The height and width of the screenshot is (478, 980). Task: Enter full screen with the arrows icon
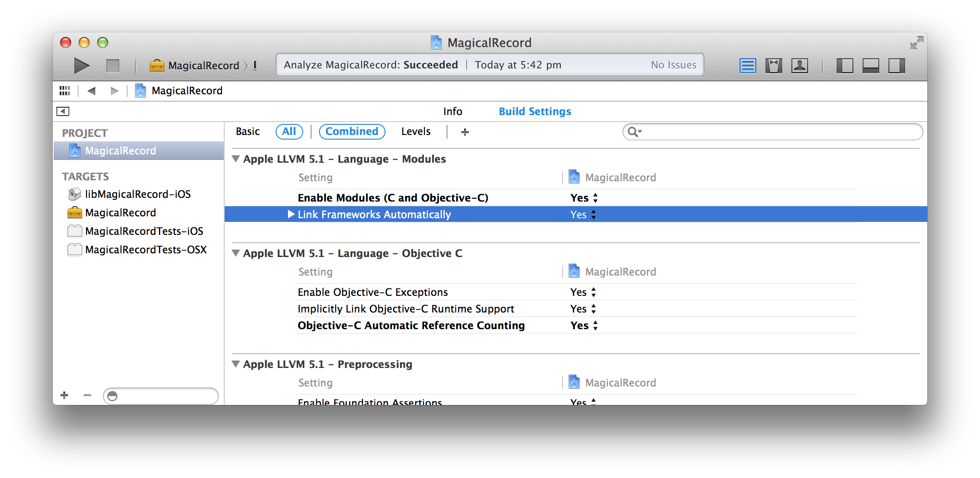pos(916,43)
